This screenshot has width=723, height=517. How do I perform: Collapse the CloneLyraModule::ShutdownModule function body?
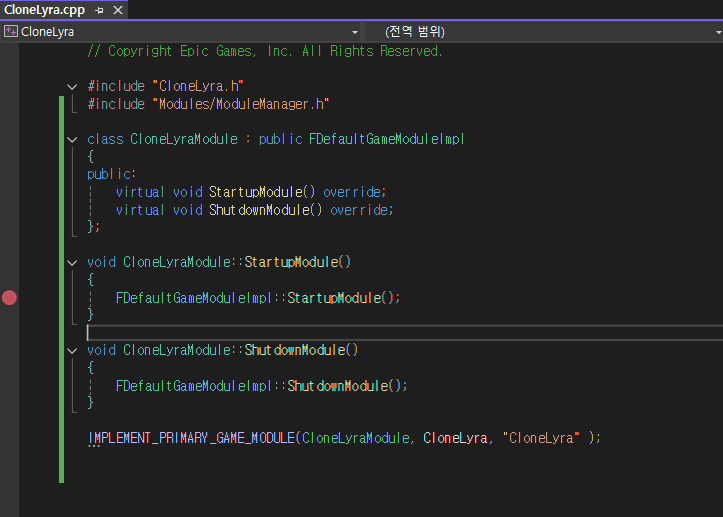pyautogui.click(x=72, y=351)
